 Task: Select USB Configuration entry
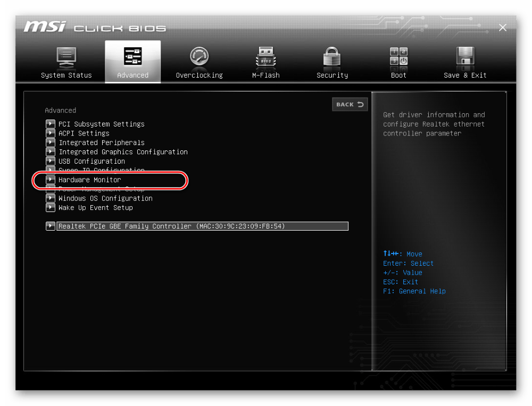tap(92, 161)
